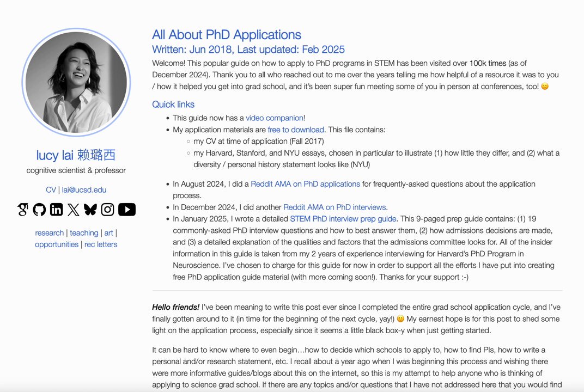This screenshot has width=584, height=392.
Task: Open the opportunities page
Action: tap(57, 244)
